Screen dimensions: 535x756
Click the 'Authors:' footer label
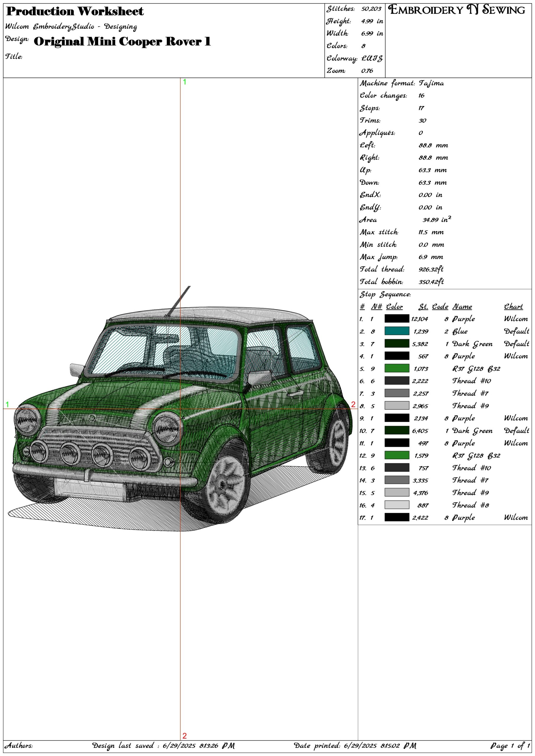pyautogui.click(x=19, y=745)
